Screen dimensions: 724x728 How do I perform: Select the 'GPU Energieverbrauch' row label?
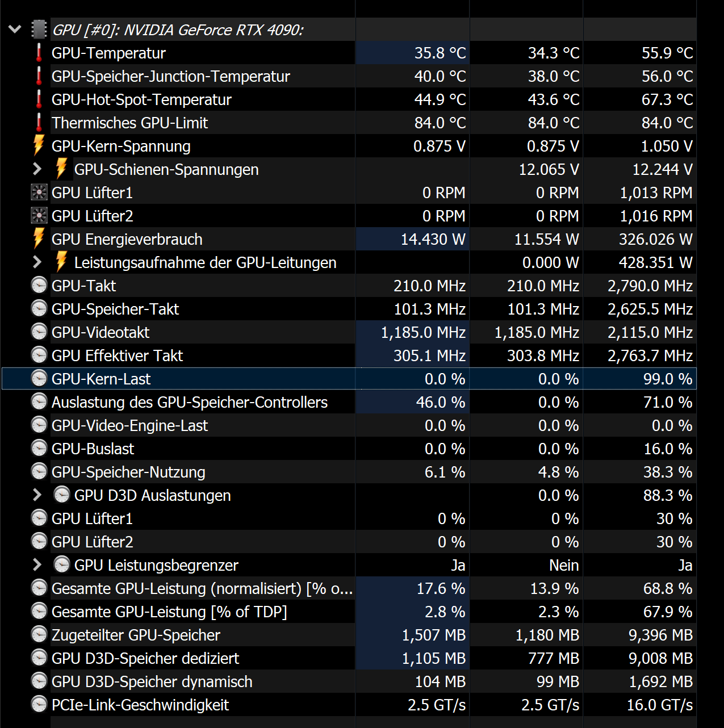point(127,239)
